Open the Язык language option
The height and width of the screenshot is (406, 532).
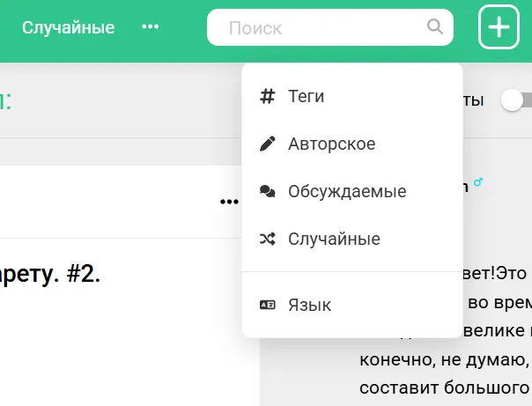click(x=352, y=305)
